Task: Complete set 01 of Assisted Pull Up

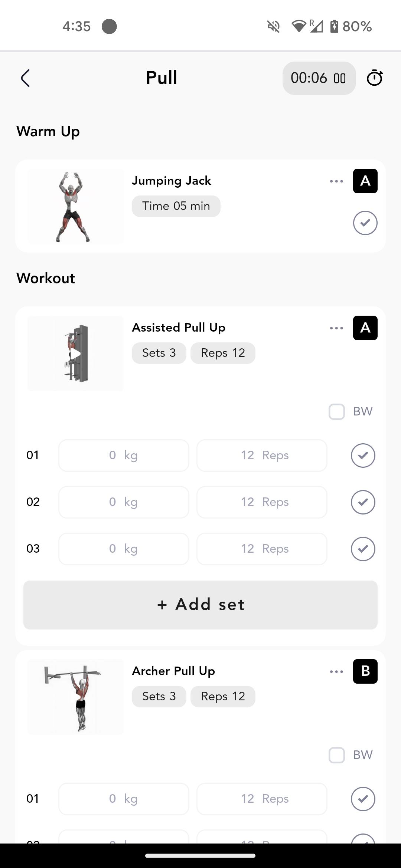Action: click(363, 456)
